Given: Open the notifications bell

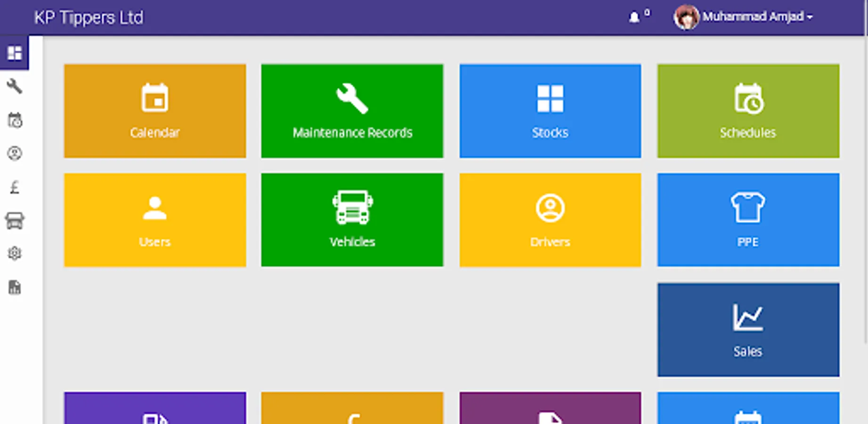Looking at the screenshot, I should tap(634, 17).
